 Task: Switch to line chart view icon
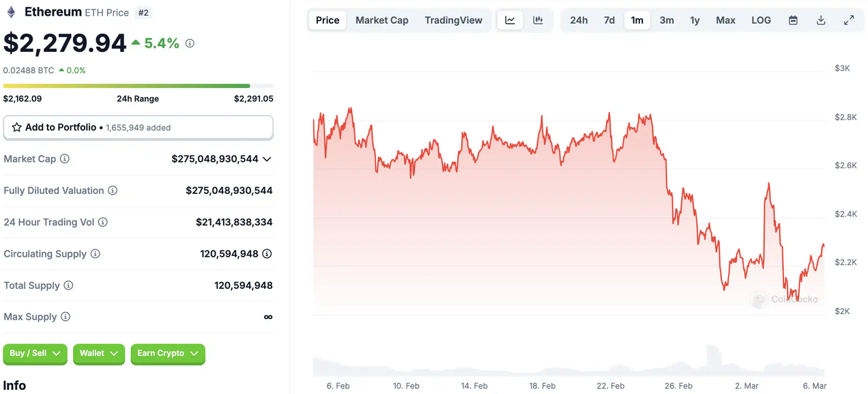(510, 20)
